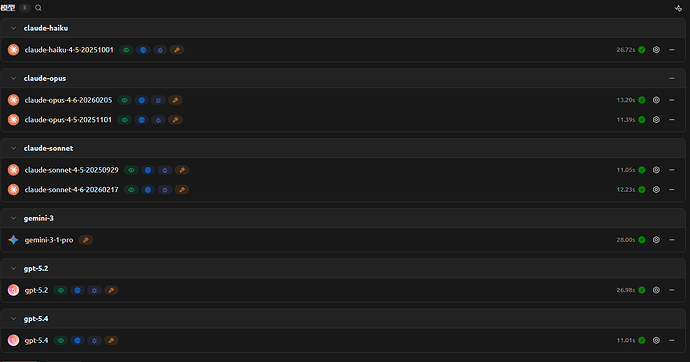Open settings gear for gpt-5.4
This screenshot has width=690, height=362.
656,340
